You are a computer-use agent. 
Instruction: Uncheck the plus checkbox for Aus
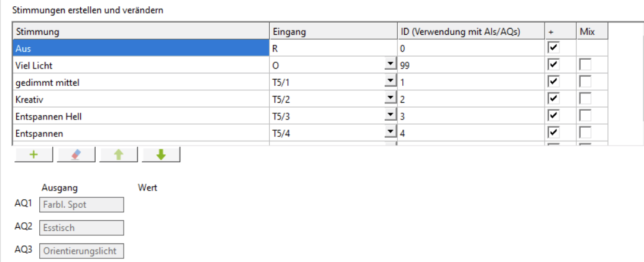click(553, 48)
